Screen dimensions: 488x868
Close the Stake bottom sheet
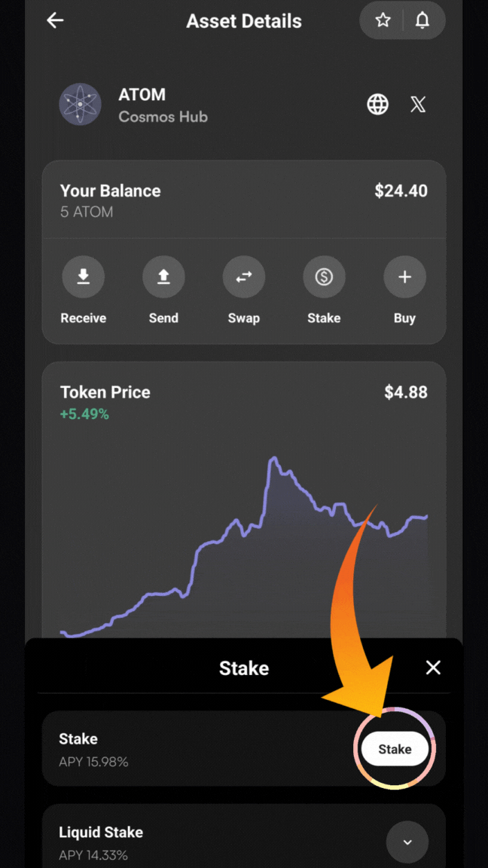click(433, 668)
